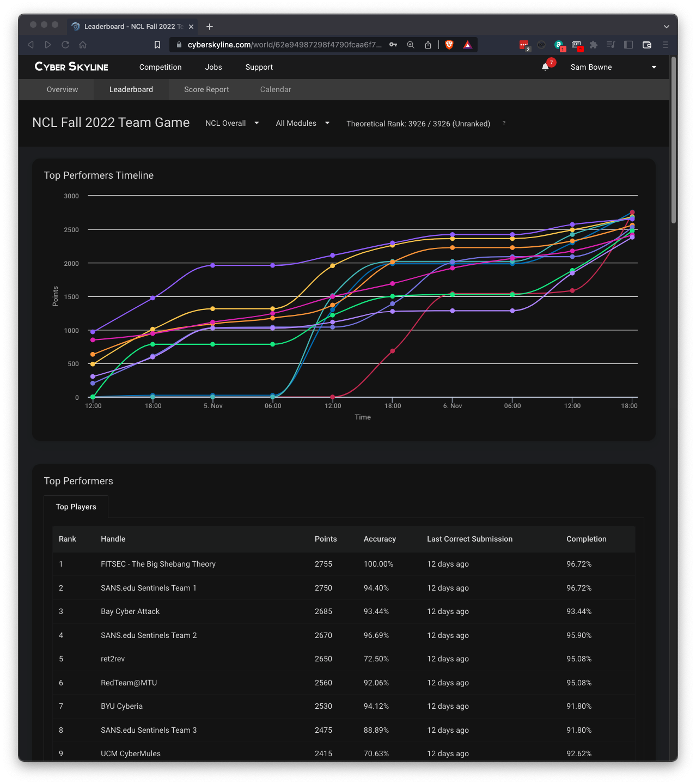Open the Brave wallet icon

coord(647,45)
